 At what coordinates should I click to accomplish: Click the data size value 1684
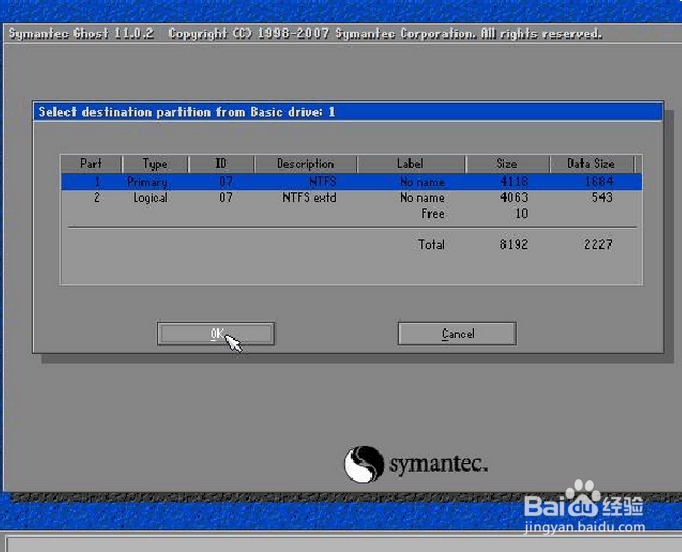[599, 181]
